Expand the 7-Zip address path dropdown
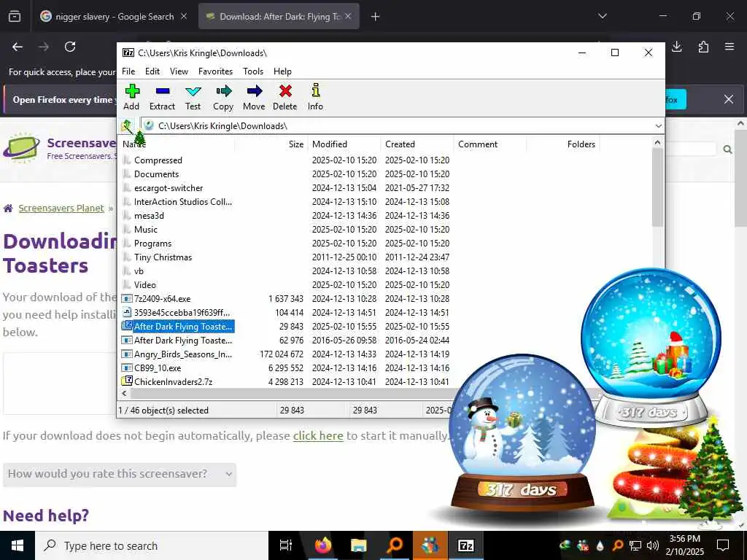The image size is (747, 560). pyautogui.click(x=659, y=125)
